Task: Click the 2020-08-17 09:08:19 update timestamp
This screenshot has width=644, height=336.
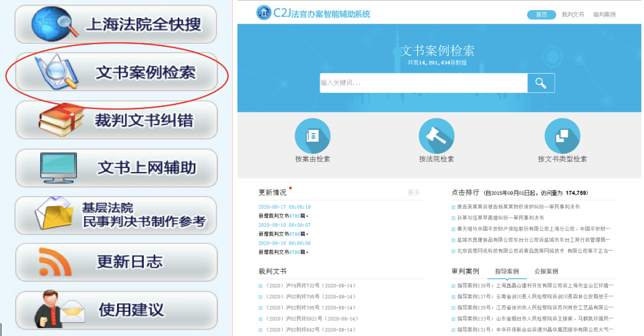Action: [284, 207]
